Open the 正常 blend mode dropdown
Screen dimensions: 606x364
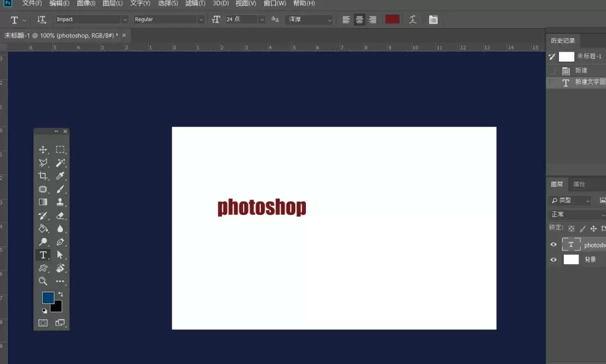pyautogui.click(x=577, y=214)
